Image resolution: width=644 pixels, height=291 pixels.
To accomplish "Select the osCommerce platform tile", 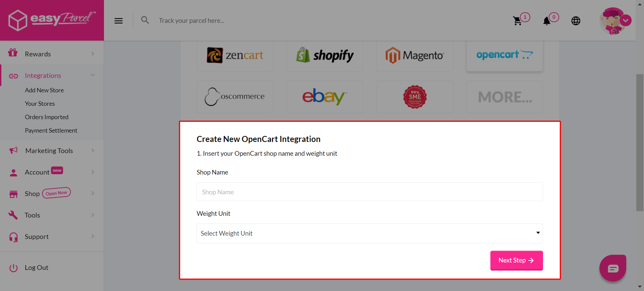I will (x=235, y=97).
